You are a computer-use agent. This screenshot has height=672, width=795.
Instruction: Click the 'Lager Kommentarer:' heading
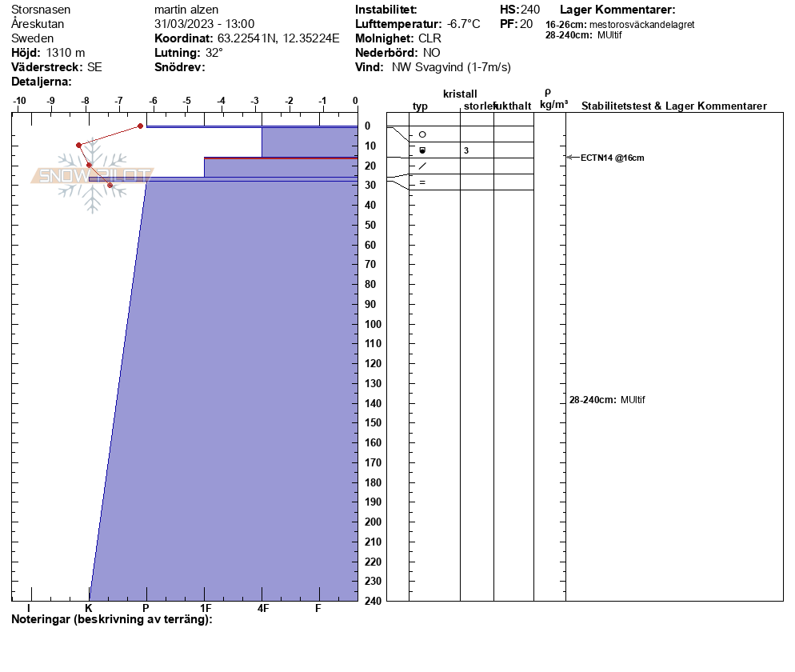617,10
